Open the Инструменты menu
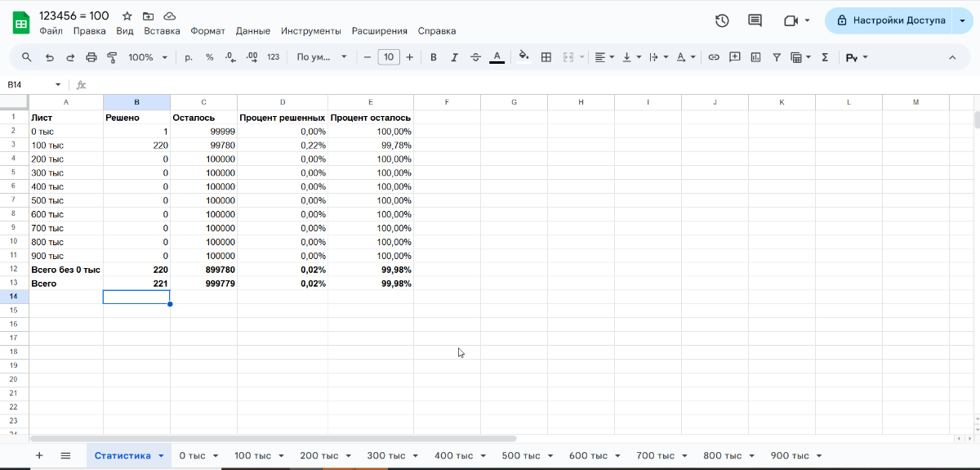Screen dimensions: 980x470 (311, 31)
